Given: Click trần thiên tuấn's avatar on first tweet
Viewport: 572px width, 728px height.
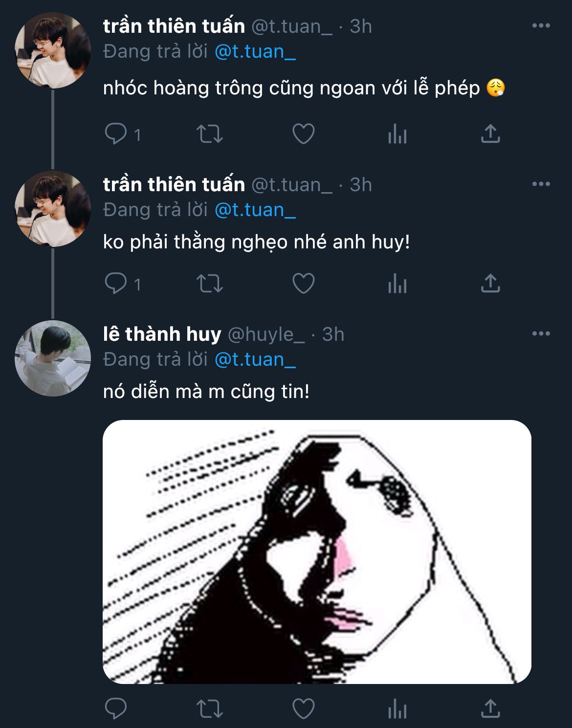Looking at the screenshot, I should (x=53, y=50).
